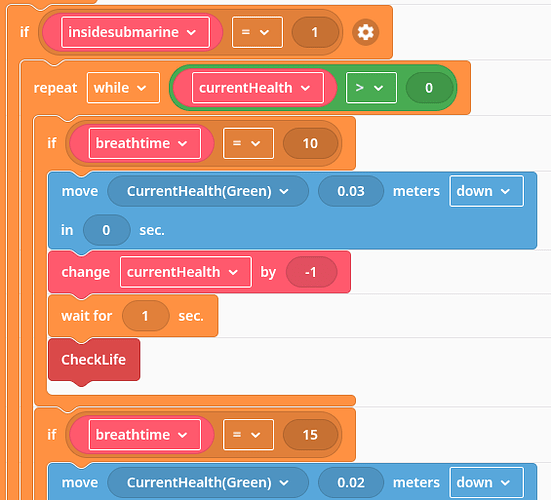
Task: Select the value 1 field in top condition
Action: point(315,32)
